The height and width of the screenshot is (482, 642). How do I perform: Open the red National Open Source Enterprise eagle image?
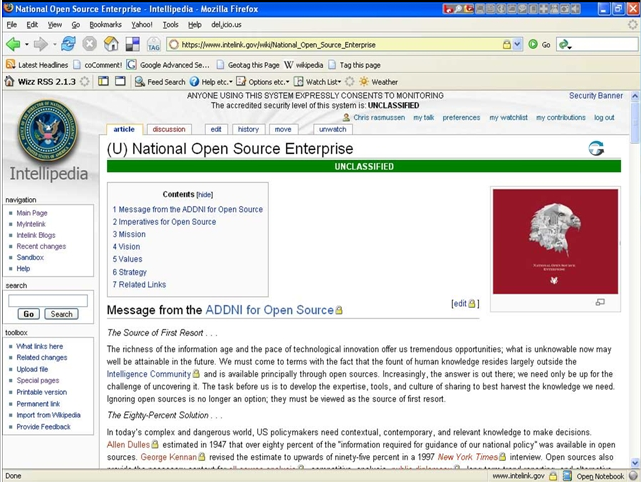[555, 241]
